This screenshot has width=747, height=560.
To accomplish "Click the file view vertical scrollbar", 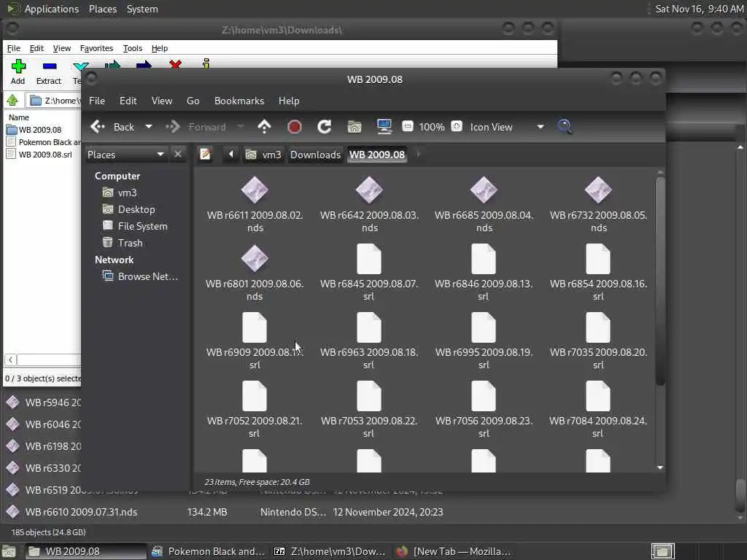I will (659, 281).
